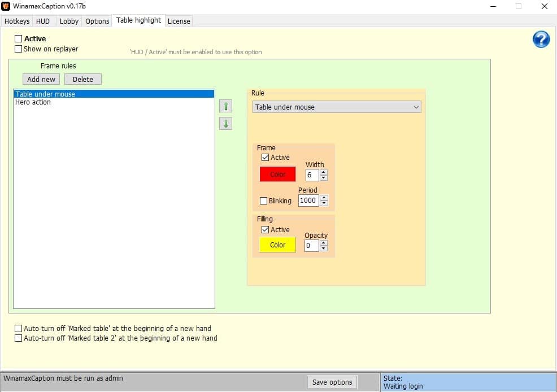The height and width of the screenshot is (392, 557).
Task: Click the Delete rule button
Action: pyautogui.click(x=83, y=79)
